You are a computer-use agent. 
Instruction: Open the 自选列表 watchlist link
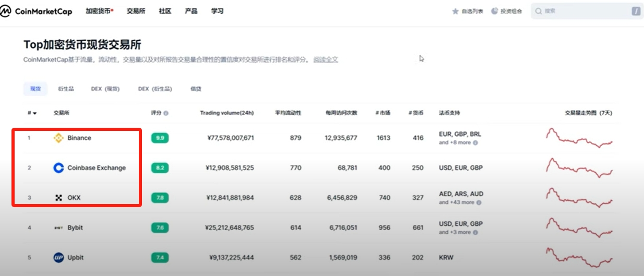click(472, 11)
